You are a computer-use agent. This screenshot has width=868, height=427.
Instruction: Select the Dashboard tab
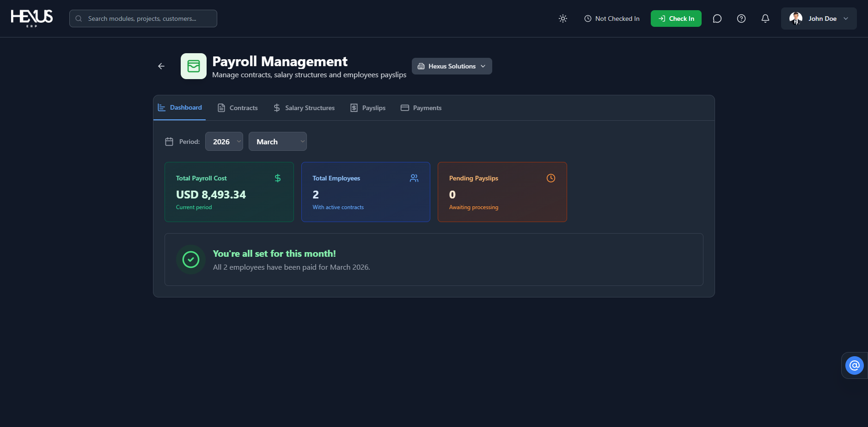pos(180,108)
